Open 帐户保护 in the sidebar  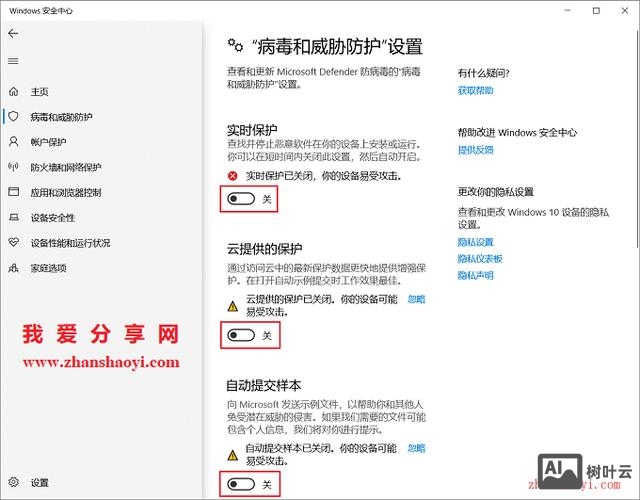[x=48, y=142]
